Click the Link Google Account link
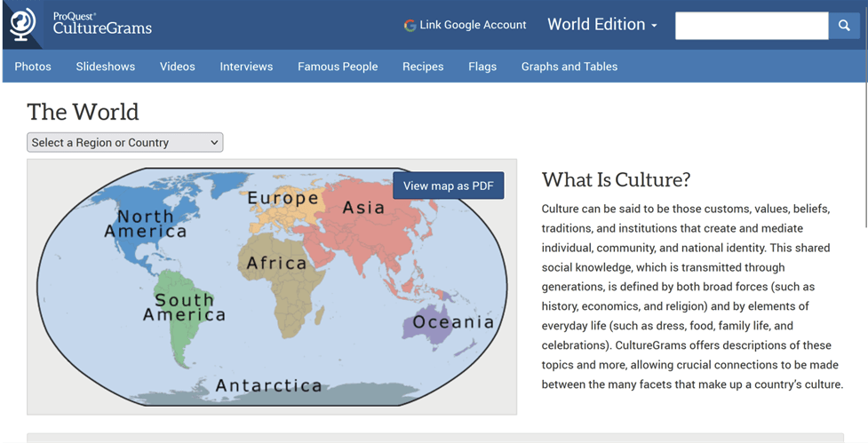This screenshot has height=443, width=868. click(x=474, y=25)
